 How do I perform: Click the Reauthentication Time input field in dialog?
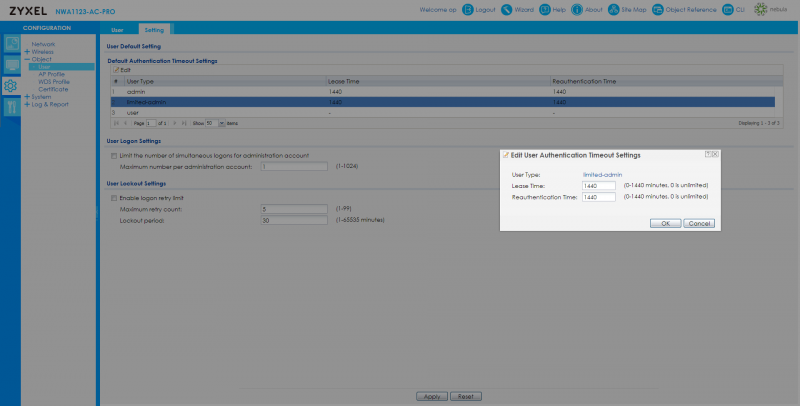point(598,197)
